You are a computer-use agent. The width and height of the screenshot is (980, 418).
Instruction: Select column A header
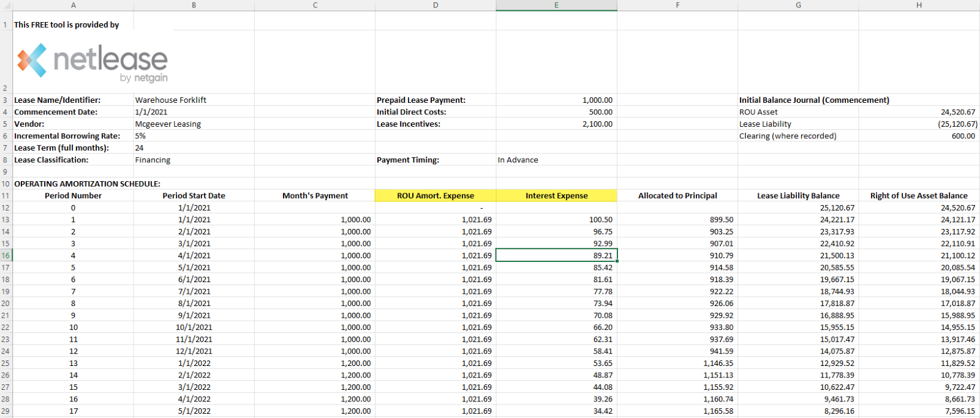click(73, 5)
